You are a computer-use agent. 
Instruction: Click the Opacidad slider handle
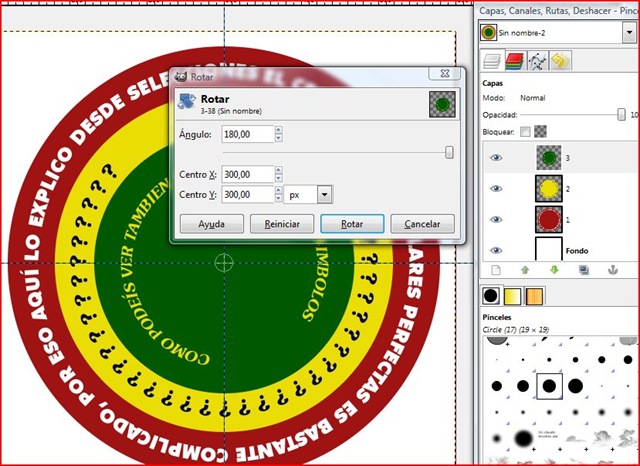tap(621, 115)
